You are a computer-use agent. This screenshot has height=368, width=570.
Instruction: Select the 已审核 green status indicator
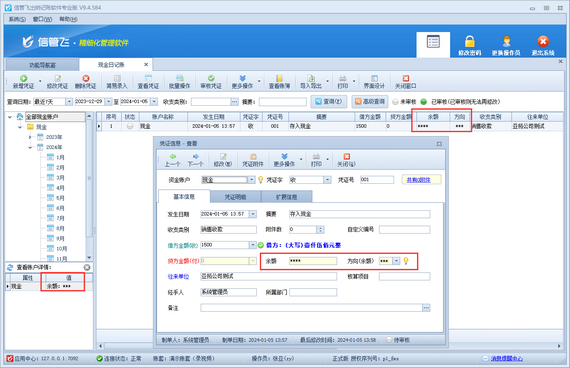point(424,102)
